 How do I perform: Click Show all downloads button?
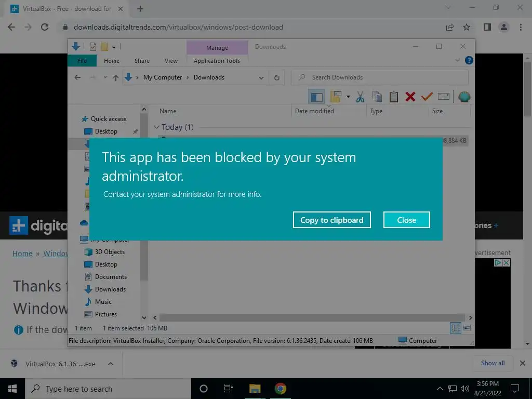[493, 363]
